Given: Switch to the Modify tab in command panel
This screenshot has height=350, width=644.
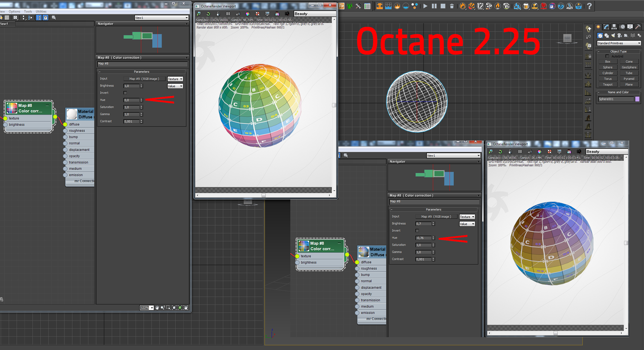Looking at the screenshot, I should point(606,27).
